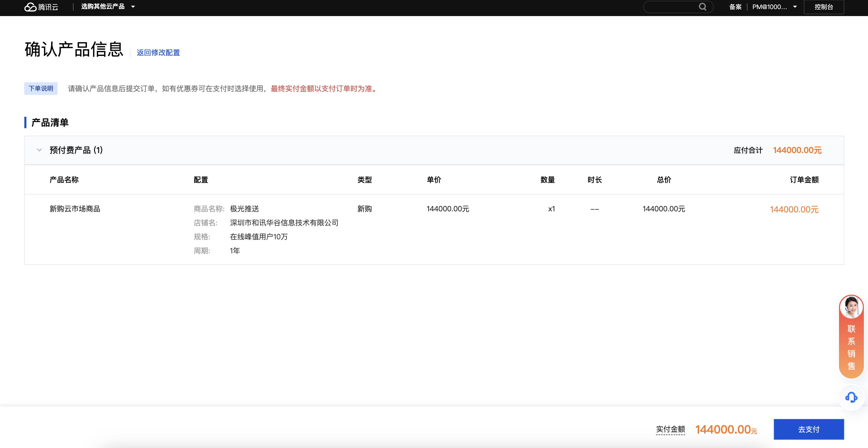Click the 数量 column header
868x448 pixels.
[548, 180]
